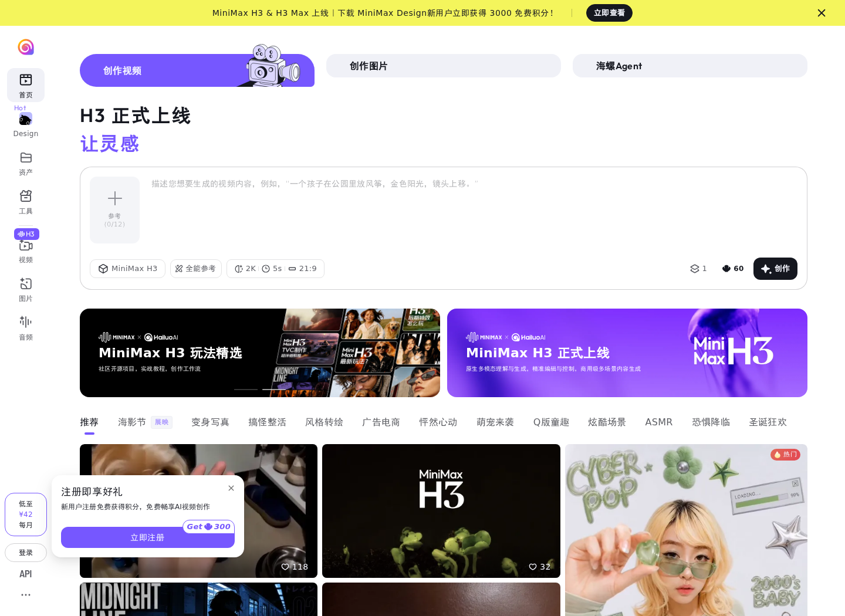The height and width of the screenshot is (616, 845).
Task: Open the Midnight Line video thumbnail
Action: pos(198,599)
